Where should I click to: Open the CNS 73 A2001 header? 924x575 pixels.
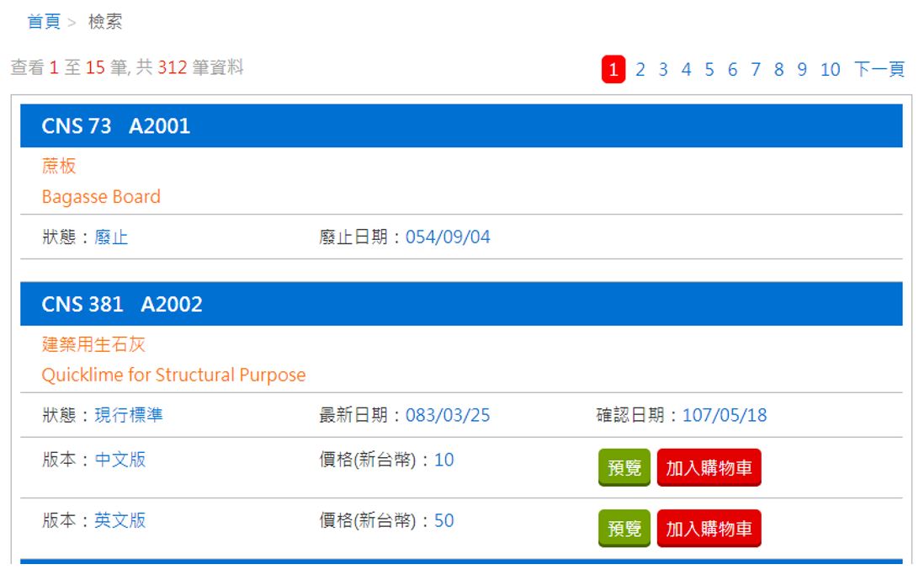(x=461, y=125)
